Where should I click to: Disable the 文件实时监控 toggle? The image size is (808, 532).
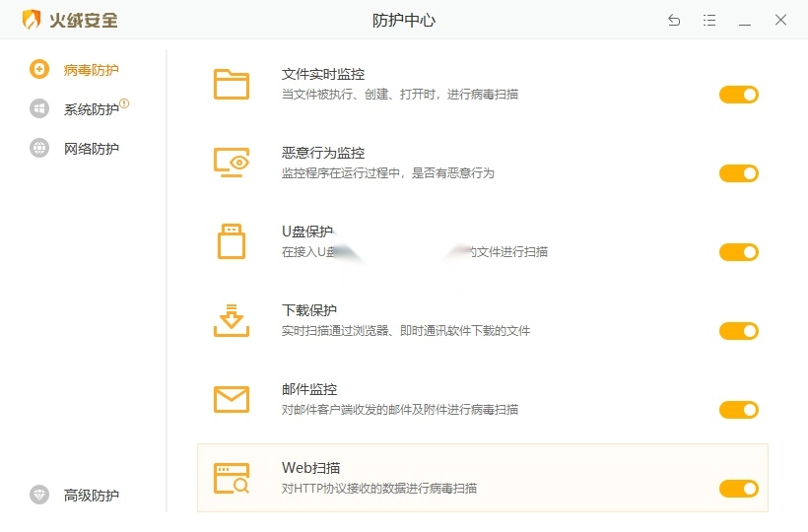tap(738, 95)
